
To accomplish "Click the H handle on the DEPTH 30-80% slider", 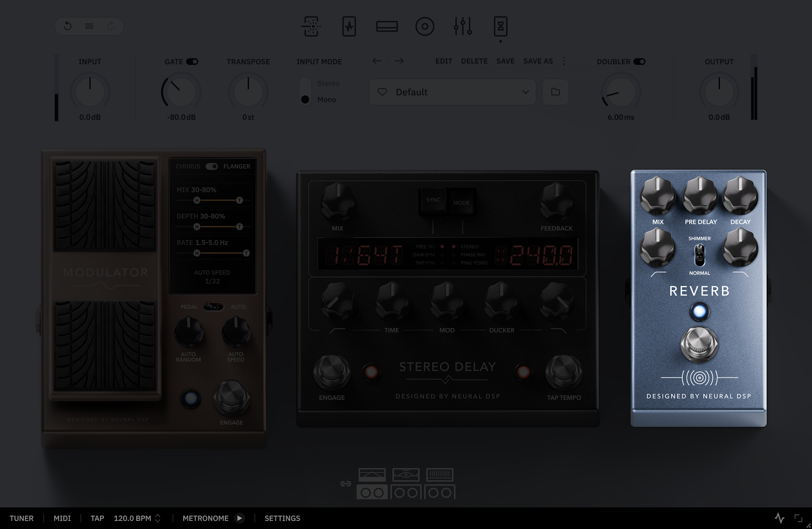I will click(197, 227).
